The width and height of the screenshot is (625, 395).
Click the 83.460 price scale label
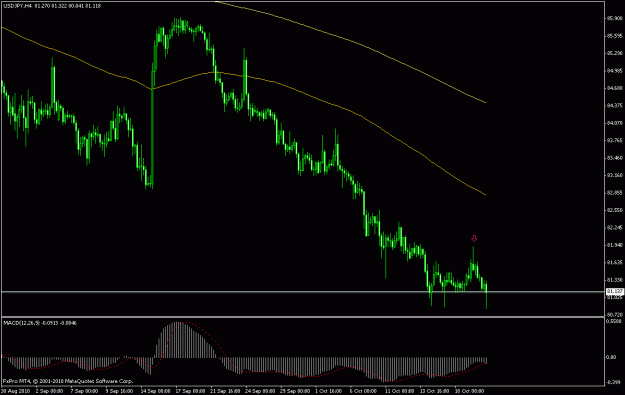[615, 158]
